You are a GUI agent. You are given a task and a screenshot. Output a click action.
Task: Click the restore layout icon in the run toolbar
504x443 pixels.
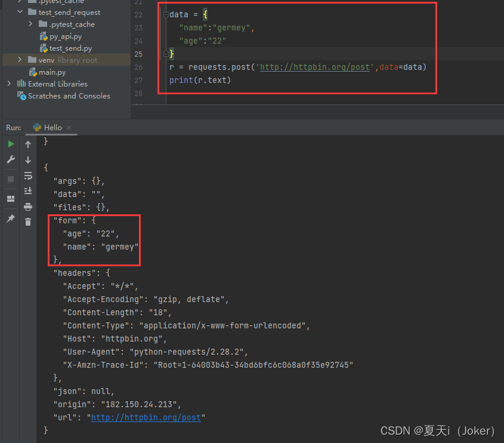click(10, 198)
